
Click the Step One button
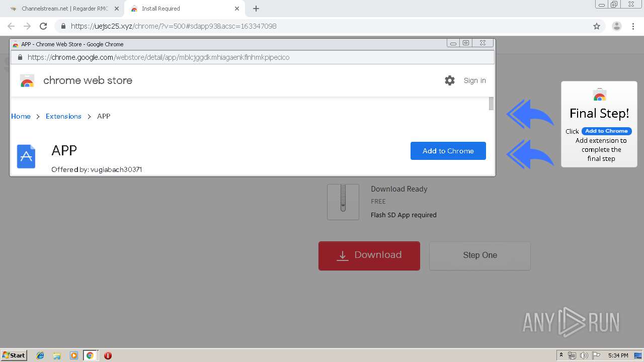tap(480, 255)
